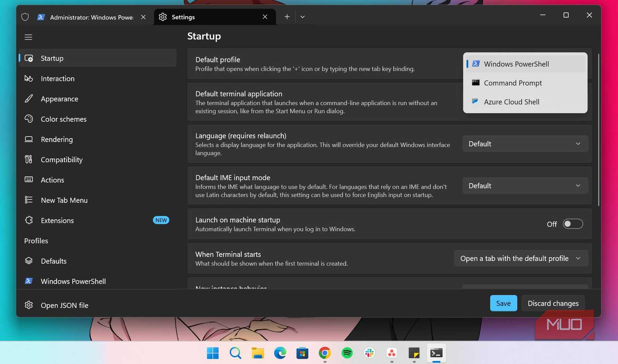Image resolution: width=618 pixels, height=364 pixels.
Task: Close the Settings tab
Action: tap(265, 17)
